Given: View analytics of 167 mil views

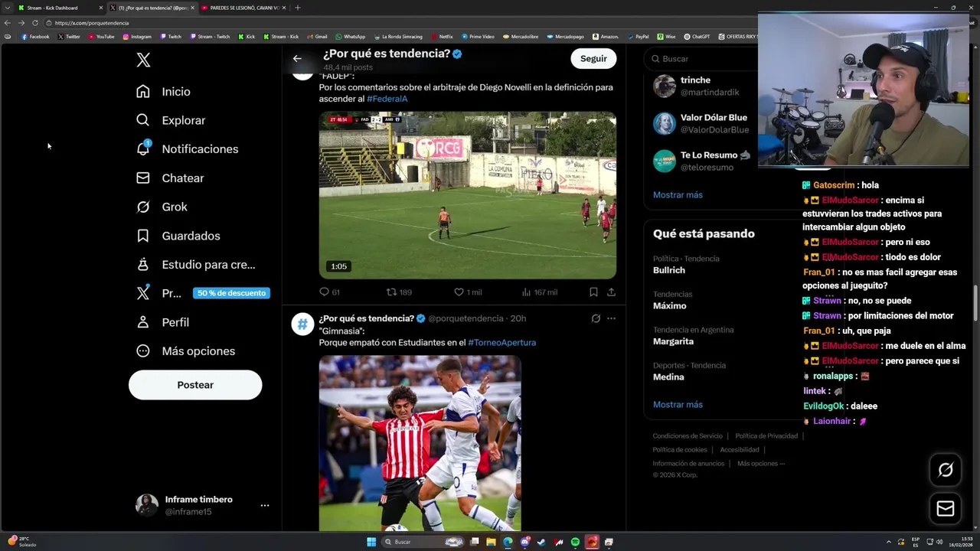Looking at the screenshot, I should point(539,292).
